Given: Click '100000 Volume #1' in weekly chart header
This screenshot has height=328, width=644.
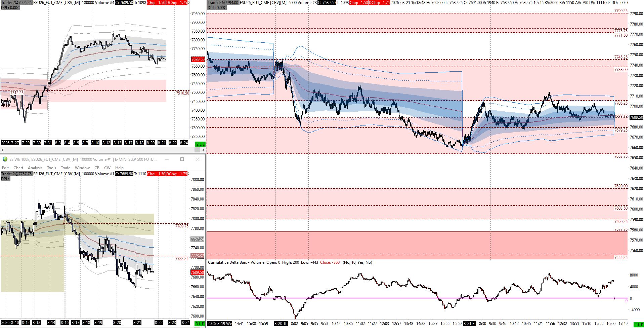Looking at the screenshot, I should [x=98, y=174].
